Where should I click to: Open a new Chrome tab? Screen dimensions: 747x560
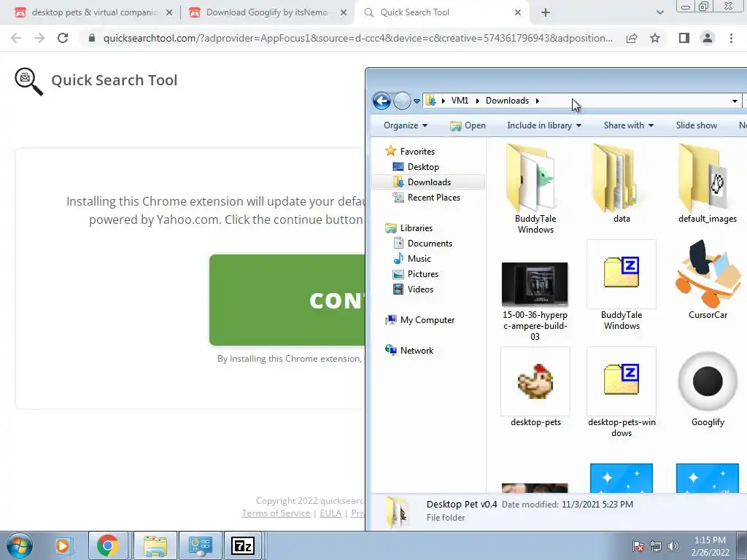pos(546,12)
